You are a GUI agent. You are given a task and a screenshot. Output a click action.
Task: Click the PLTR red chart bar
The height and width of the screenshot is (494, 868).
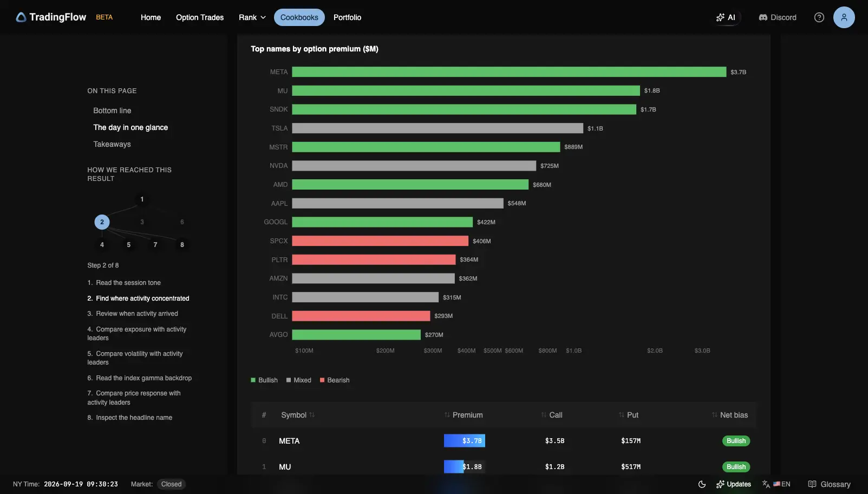point(374,260)
